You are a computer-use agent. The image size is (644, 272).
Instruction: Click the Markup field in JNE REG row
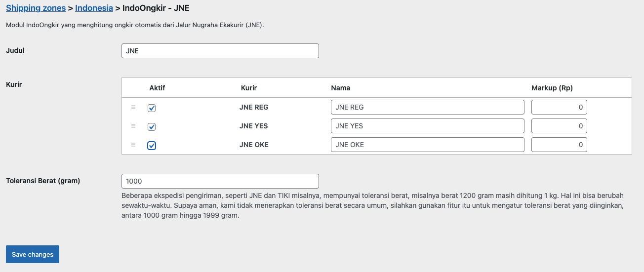point(559,107)
